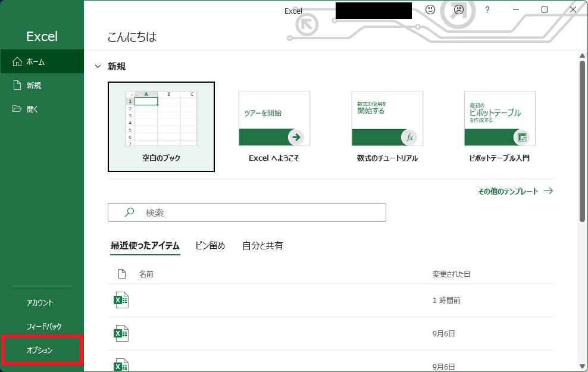Create a new 空白のブック
The width and height of the screenshot is (588, 372).
(161, 126)
